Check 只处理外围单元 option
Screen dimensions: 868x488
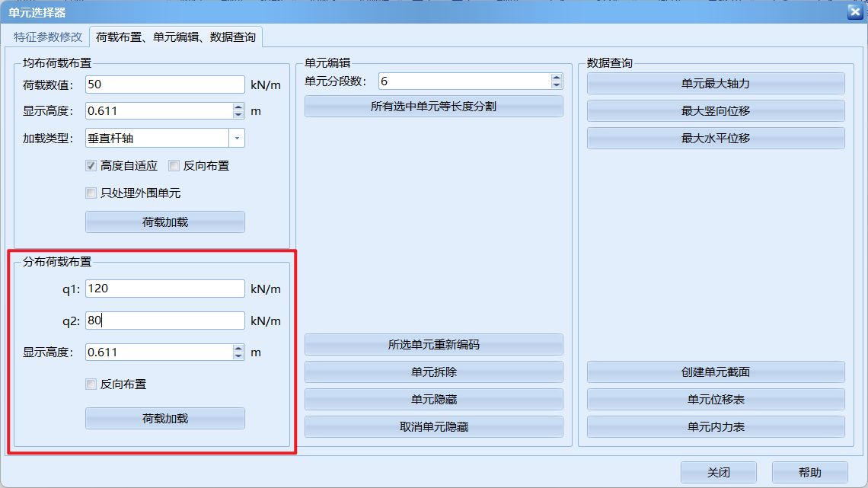(x=91, y=193)
